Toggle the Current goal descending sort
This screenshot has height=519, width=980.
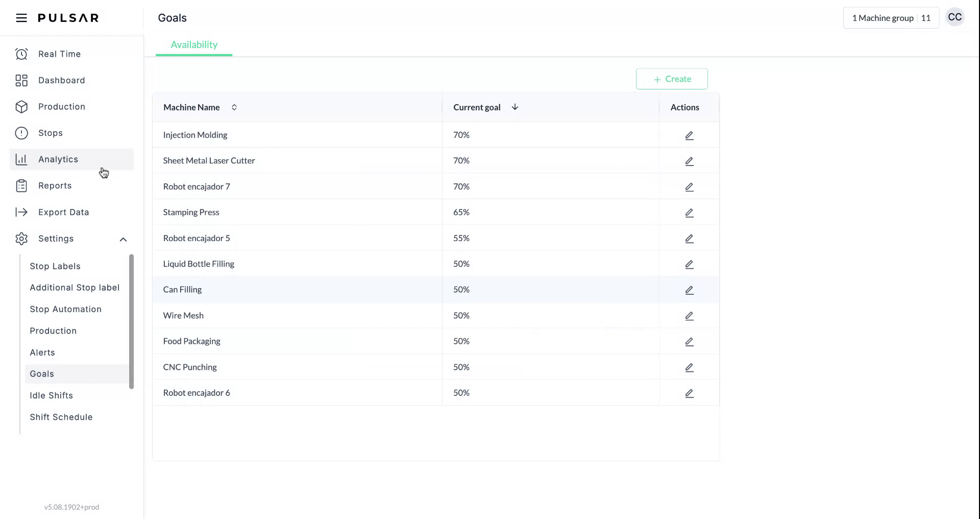(514, 107)
